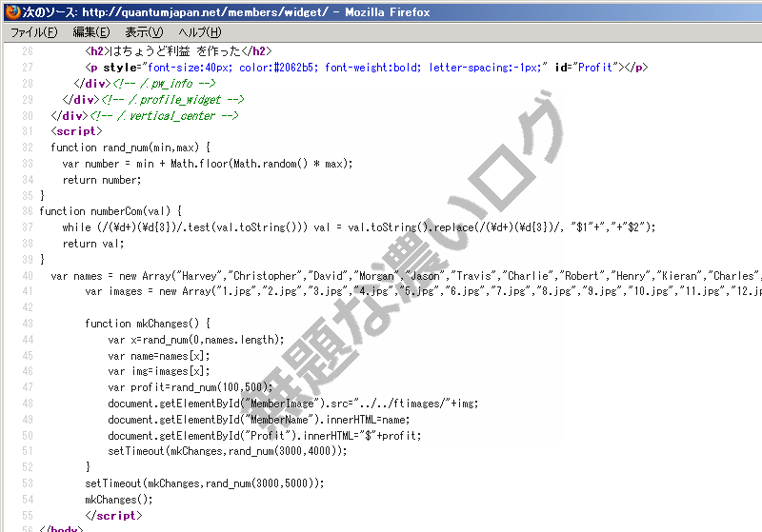Open the 編集(E) menu
This screenshot has width=762, height=532.
click(x=90, y=32)
